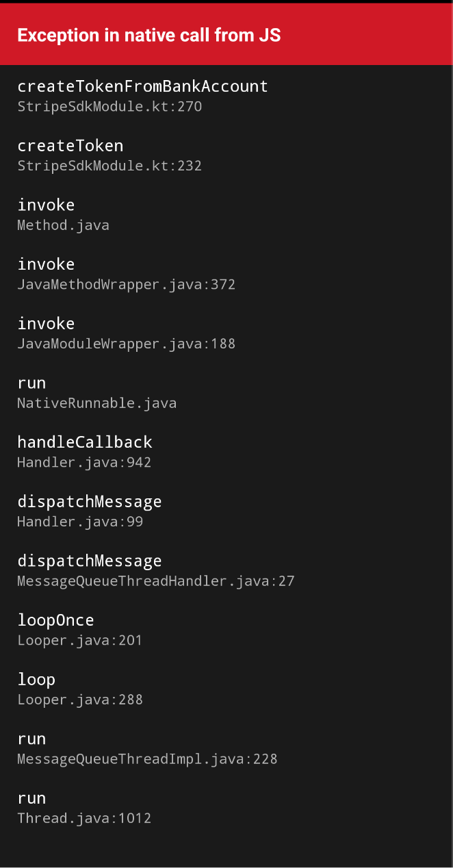This screenshot has width=453, height=868.
Task: Select the Thread.java:1012 source location
Action: (x=84, y=819)
